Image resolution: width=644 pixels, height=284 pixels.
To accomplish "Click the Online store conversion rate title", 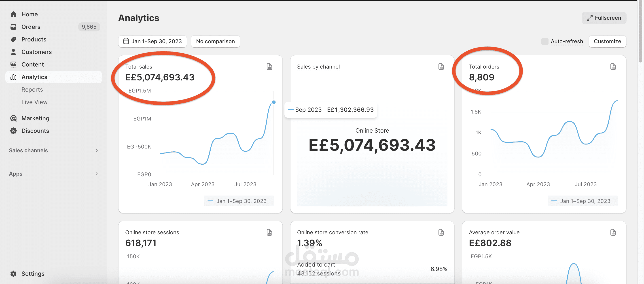I will tap(333, 232).
